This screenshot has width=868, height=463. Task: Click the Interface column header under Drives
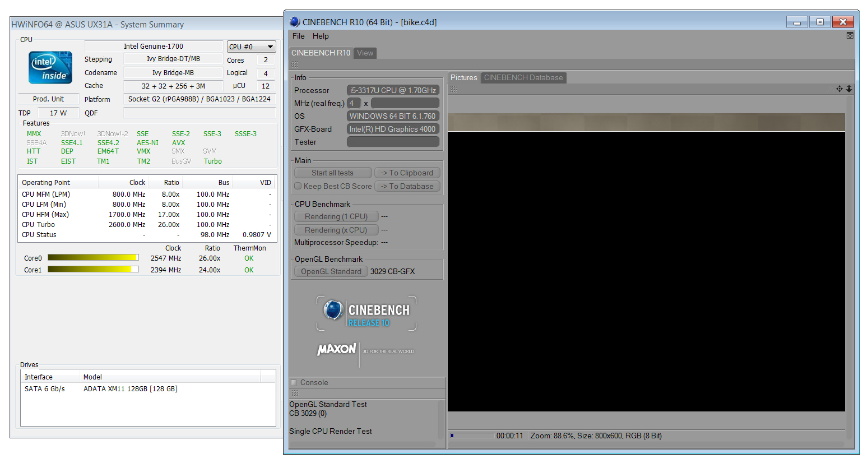pyautogui.click(x=50, y=377)
